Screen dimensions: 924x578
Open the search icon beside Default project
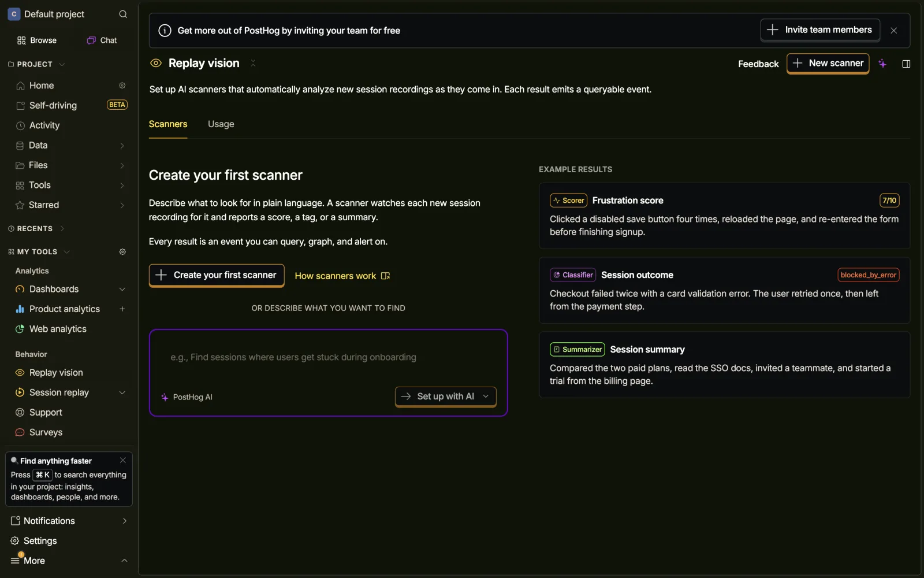(123, 14)
